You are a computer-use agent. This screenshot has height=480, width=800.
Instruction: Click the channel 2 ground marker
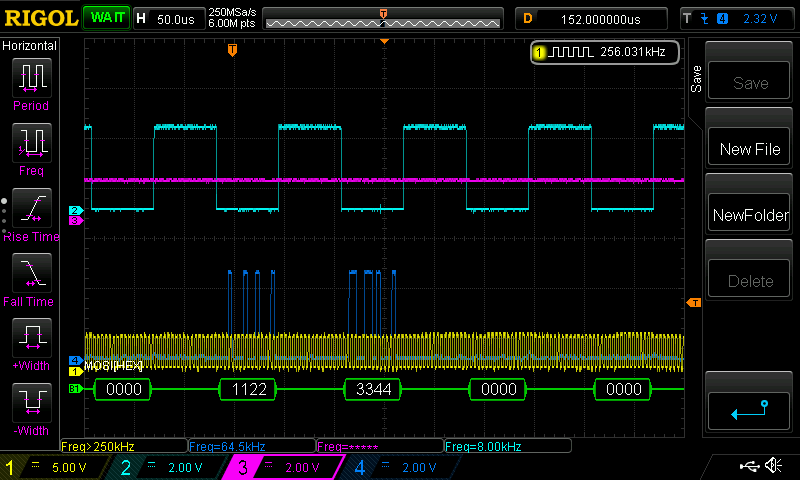tap(76, 210)
